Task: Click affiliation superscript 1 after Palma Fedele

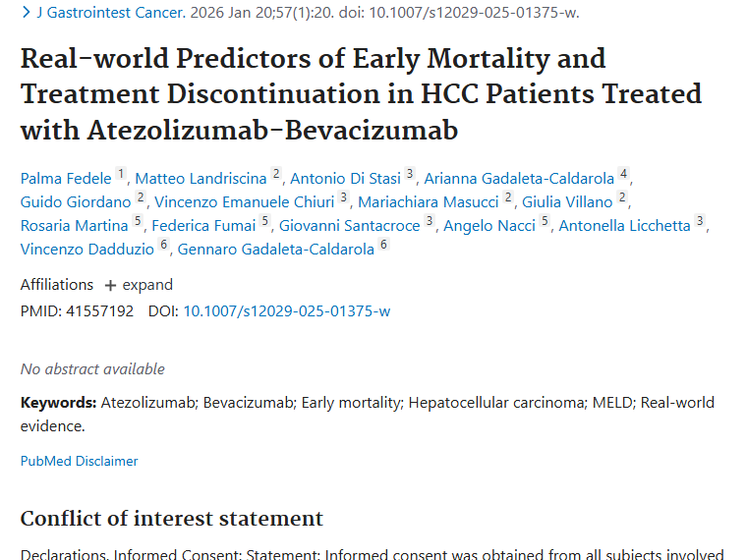Action: tap(121, 174)
